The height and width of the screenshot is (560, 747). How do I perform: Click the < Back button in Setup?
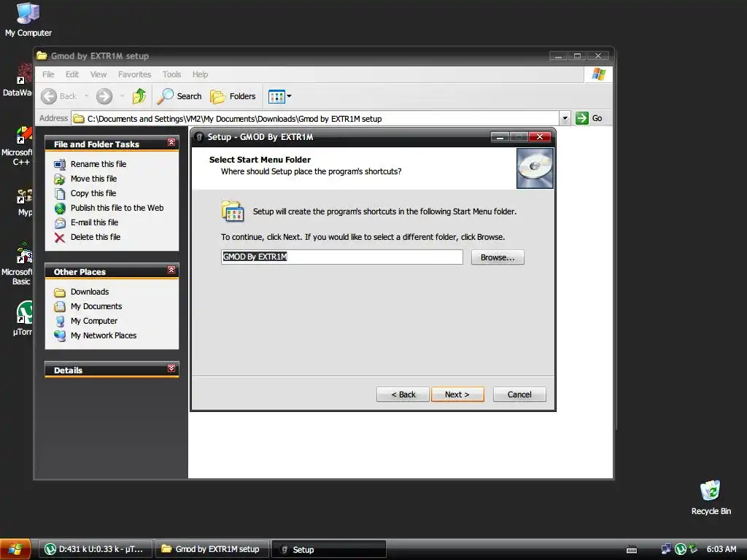coord(403,394)
